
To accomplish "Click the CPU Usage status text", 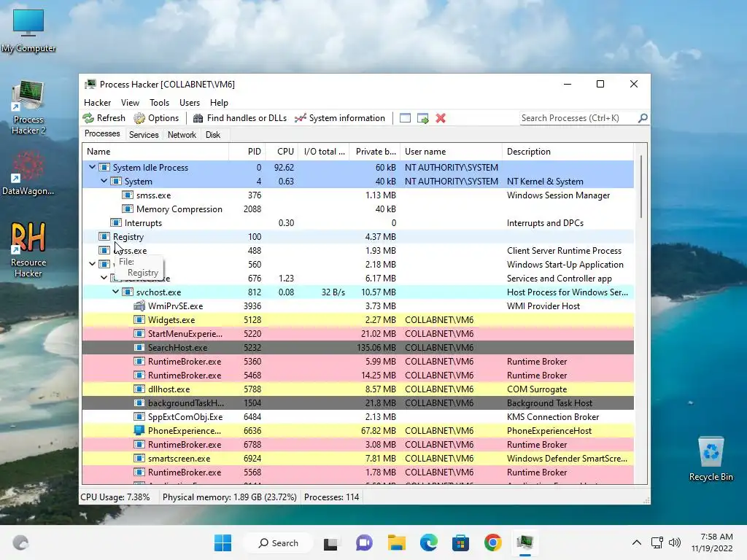I will click(x=115, y=497).
